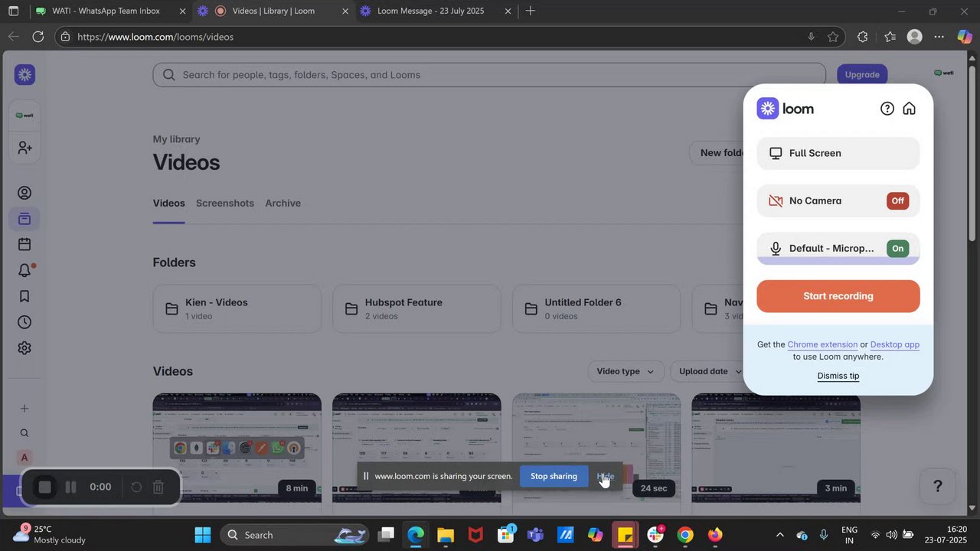Switch to the Archive tab

coord(283,203)
